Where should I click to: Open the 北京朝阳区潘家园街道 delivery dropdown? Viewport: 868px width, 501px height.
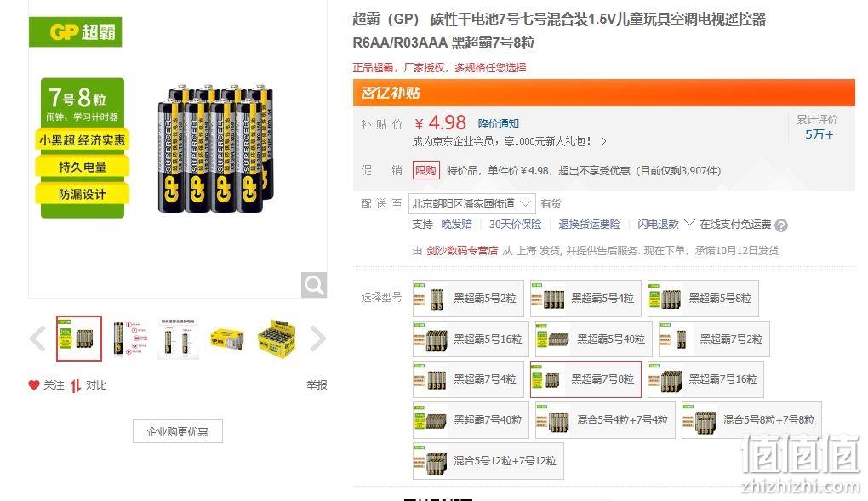coord(471,204)
